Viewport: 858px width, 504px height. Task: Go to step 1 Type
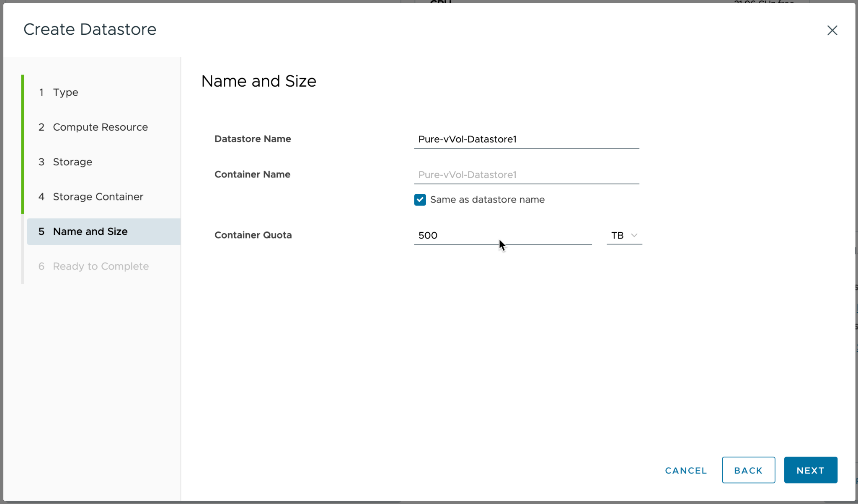(x=65, y=92)
